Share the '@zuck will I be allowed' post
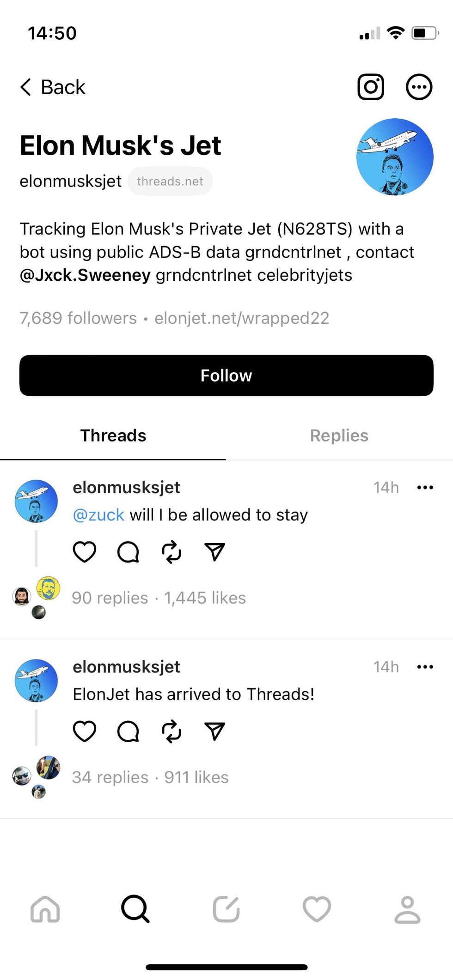Screen dimensions: 453x980 214,551
